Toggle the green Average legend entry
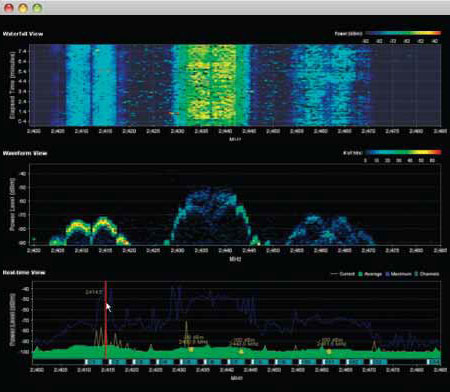This screenshot has height=392, width=450. click(370, 274)
